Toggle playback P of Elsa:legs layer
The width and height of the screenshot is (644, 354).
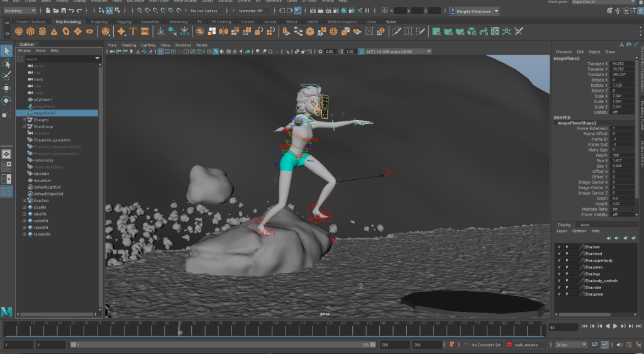[x=567, y=274]
